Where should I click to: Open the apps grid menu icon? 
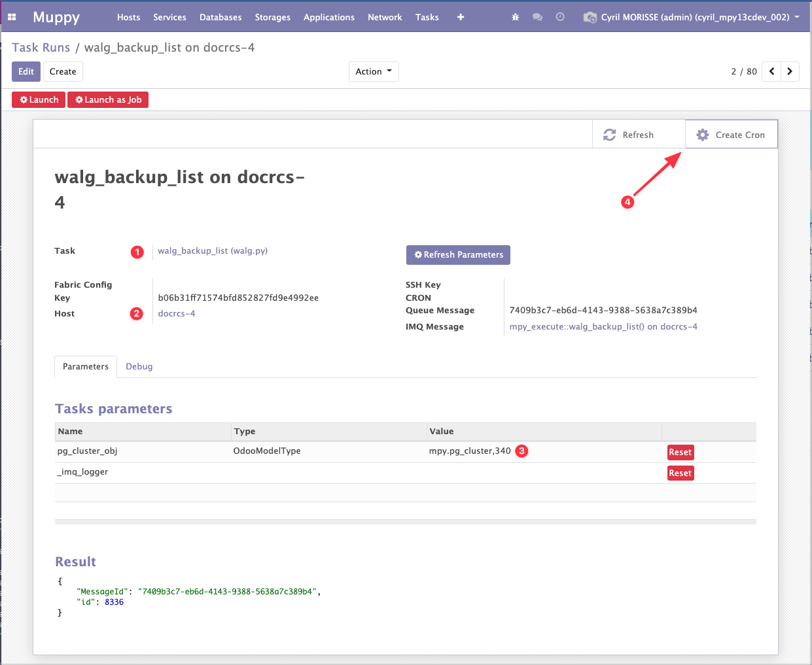click(x=12, y=17)
